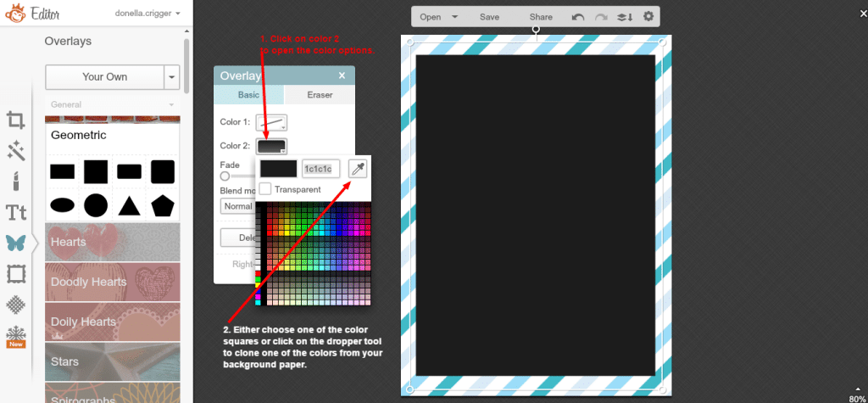Viewport: 868px width, 403px height.
Task: Click the undo arrow in top toolbar
Action: [578, 17]
